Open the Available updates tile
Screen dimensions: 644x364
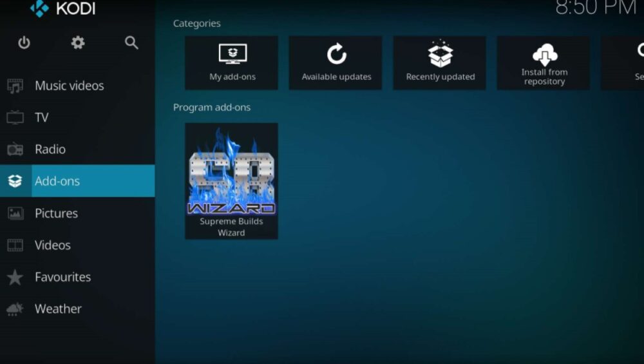pos(336,63)
